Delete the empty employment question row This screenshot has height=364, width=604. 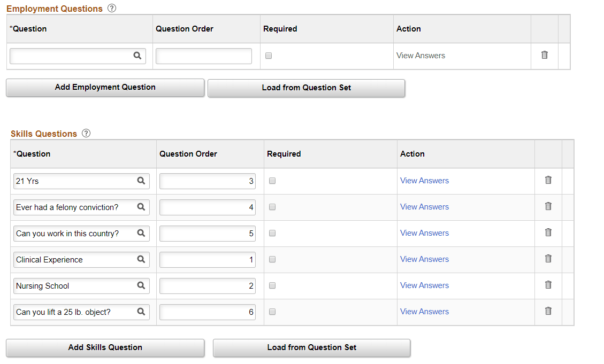pos(545,55)
